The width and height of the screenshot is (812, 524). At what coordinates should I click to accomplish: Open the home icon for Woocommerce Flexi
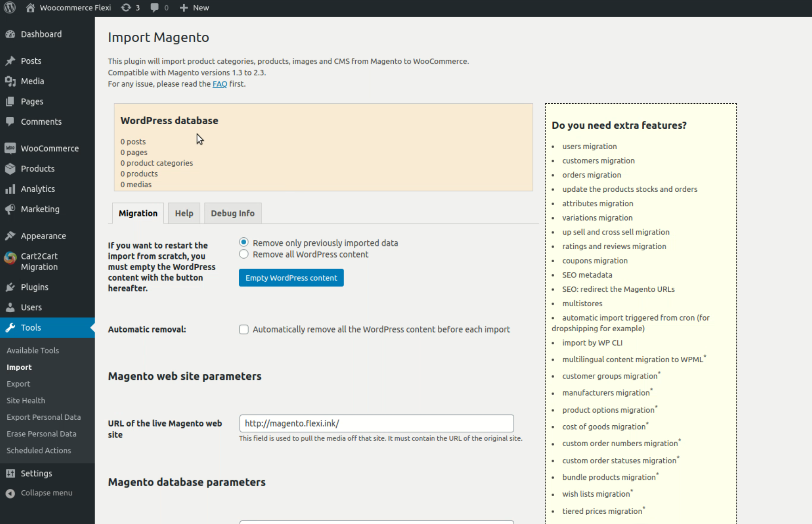[x=30, y=7]
